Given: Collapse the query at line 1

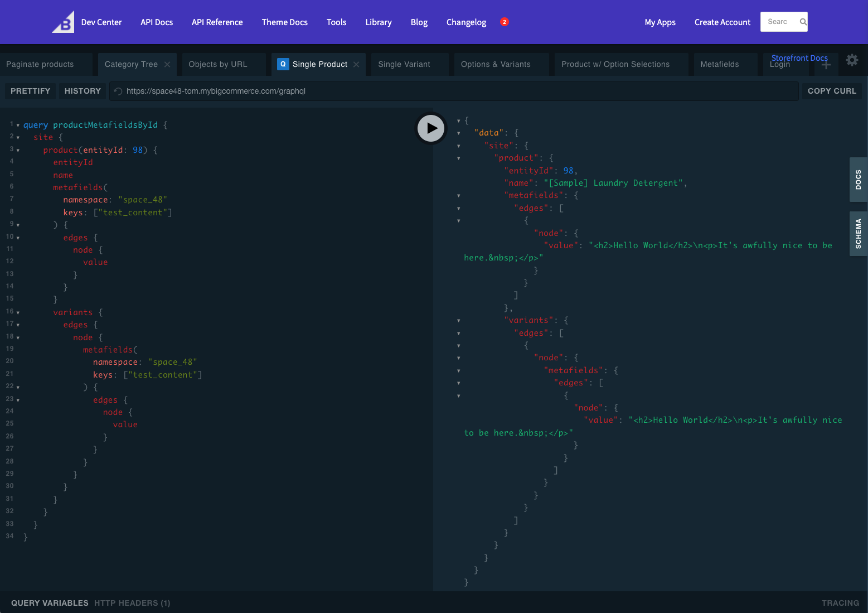Looking at the screenshot, I should (x=18, y=126).
